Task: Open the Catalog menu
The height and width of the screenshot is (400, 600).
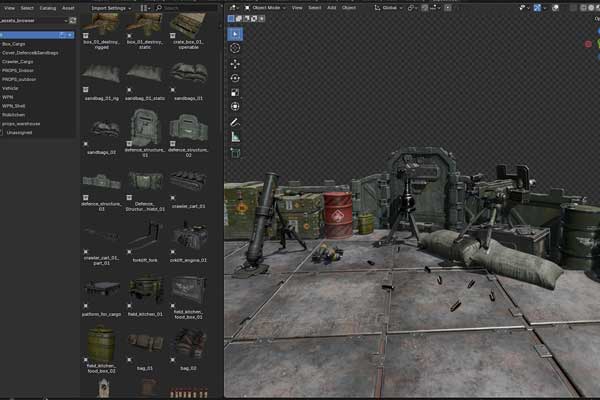Action: click(x=48, y=8)
